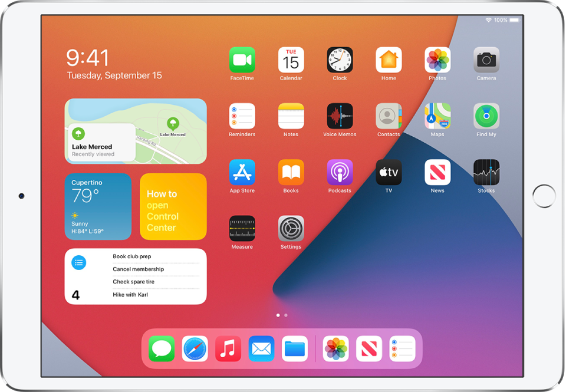Open Messages in the dock

point(162,349)
